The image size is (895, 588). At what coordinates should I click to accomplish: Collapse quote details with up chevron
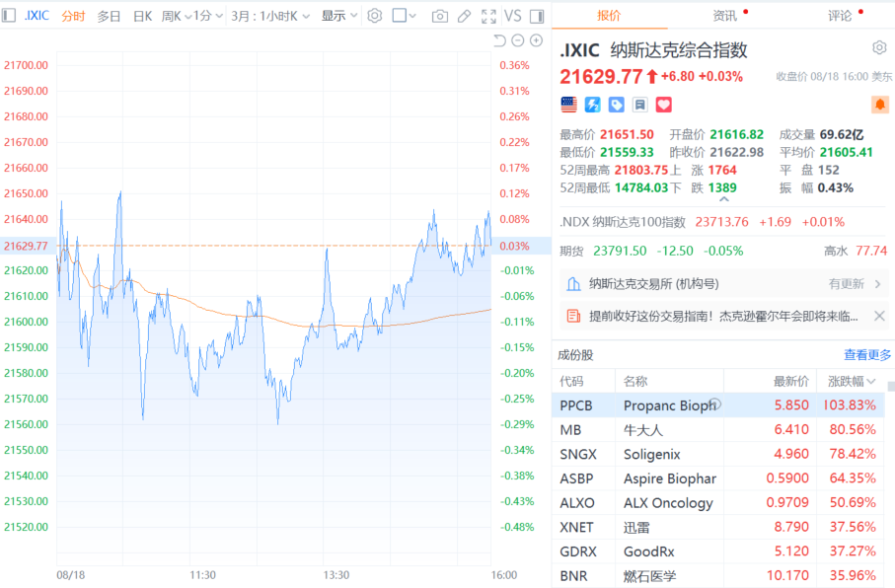[x=723, y=199]
